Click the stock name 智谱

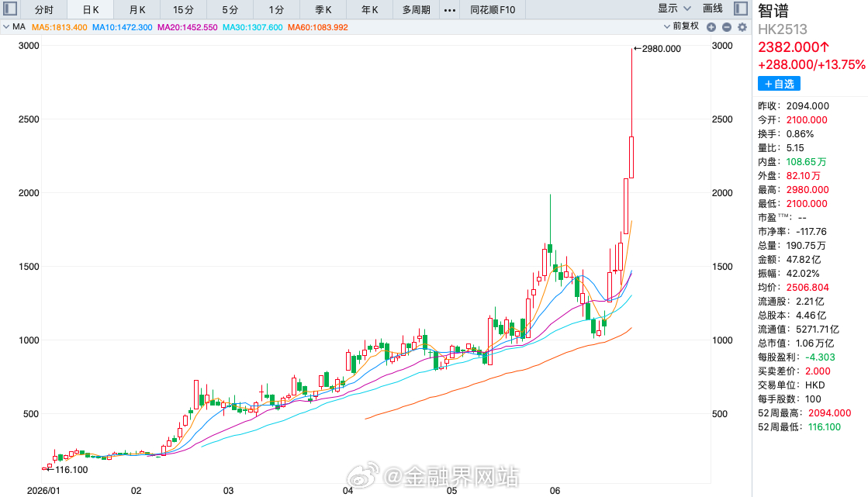click(773, 11)
